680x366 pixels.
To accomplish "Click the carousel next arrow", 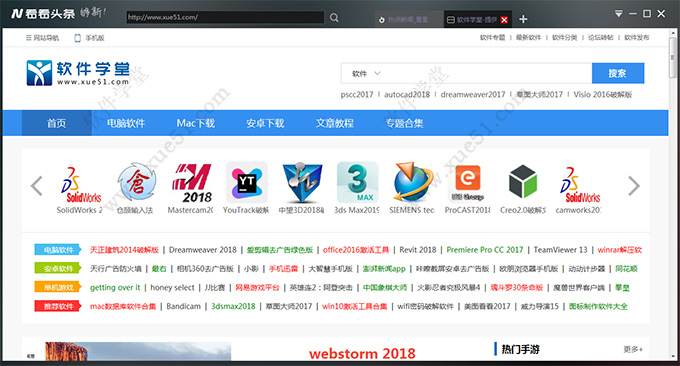I will [634, 186].
